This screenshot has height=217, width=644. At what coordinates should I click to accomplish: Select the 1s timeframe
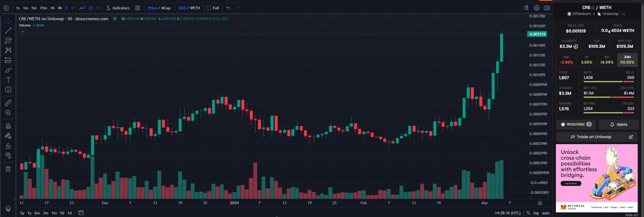point(18,8)
